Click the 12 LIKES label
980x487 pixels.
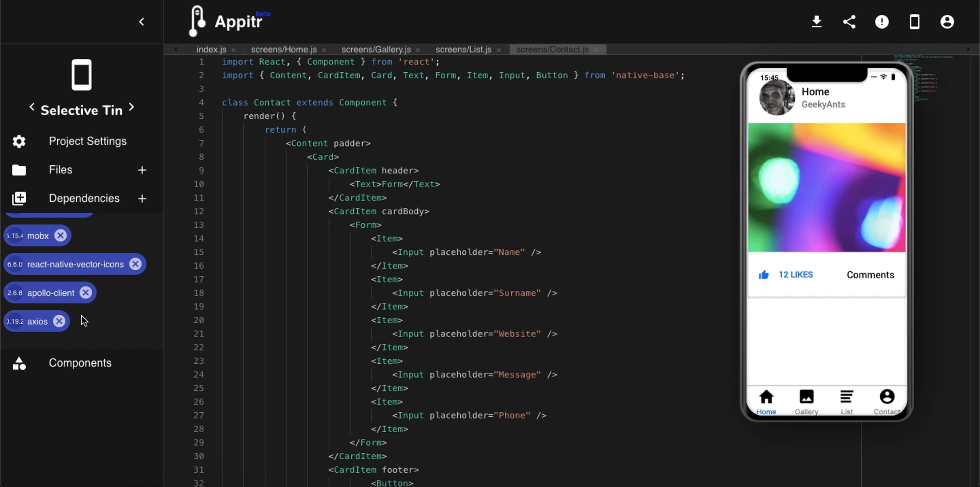(795, 275)
